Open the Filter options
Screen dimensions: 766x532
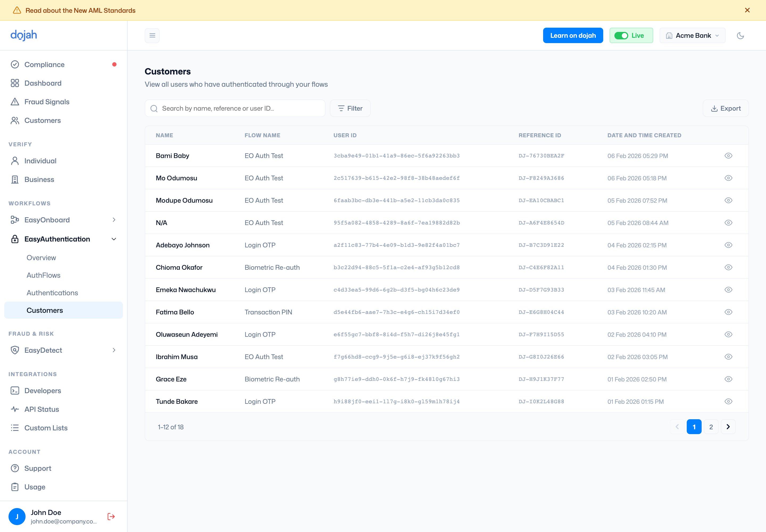tap(350, 108)
